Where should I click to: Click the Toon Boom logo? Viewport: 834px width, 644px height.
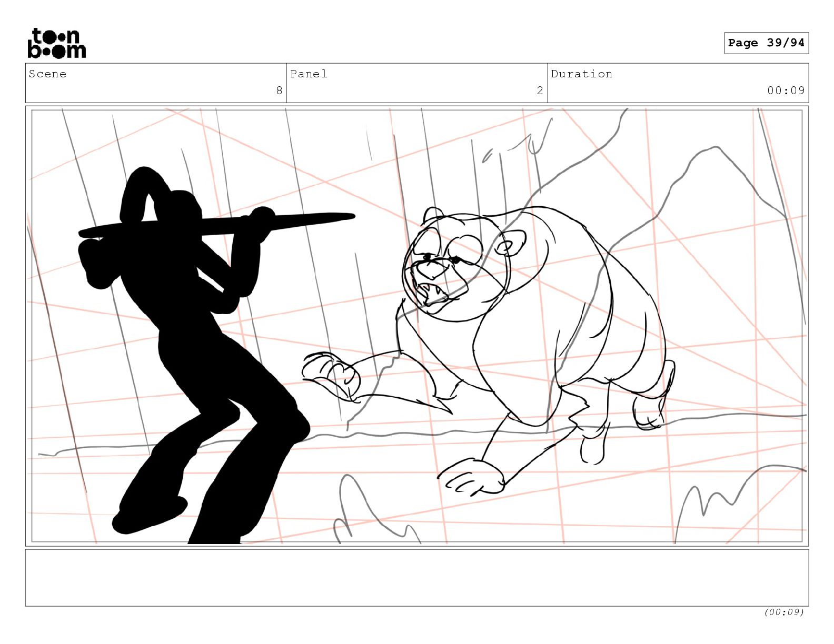56,43
